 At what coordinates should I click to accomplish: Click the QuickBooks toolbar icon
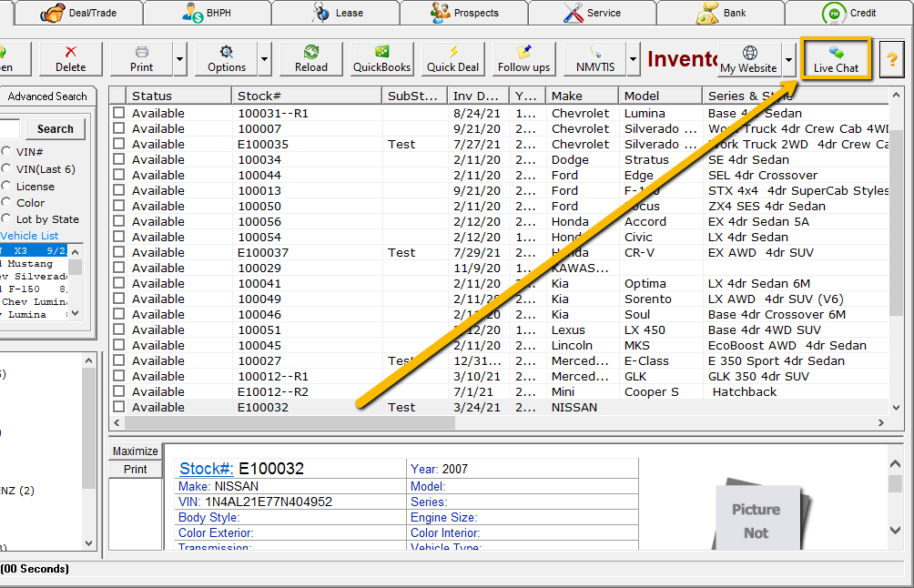pos(381,59)
